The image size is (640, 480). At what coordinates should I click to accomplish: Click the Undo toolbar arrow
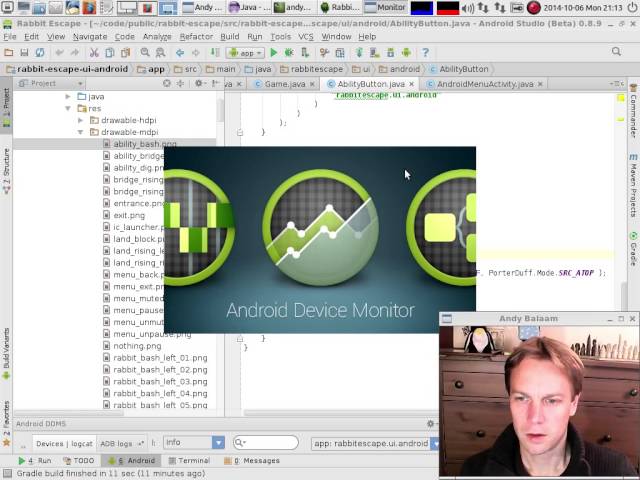[x=60, y=53]
